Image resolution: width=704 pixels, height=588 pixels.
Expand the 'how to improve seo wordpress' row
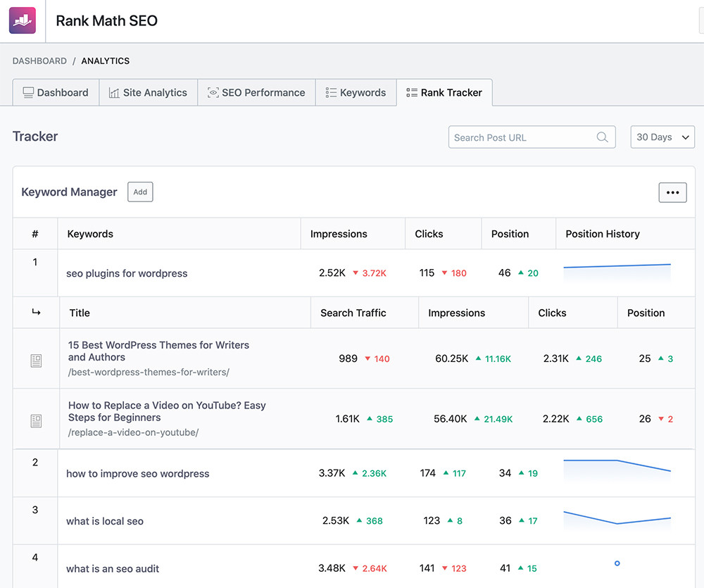pos(137,474)
